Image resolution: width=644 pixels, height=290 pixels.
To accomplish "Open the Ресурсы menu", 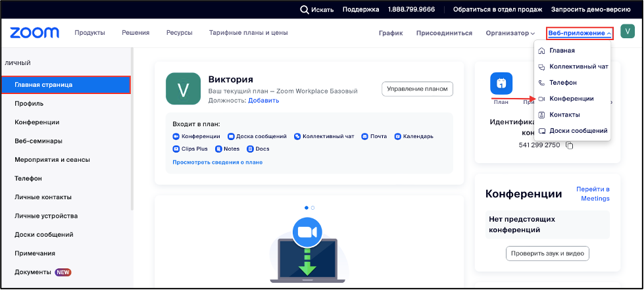I will click(x=179, y=33).
